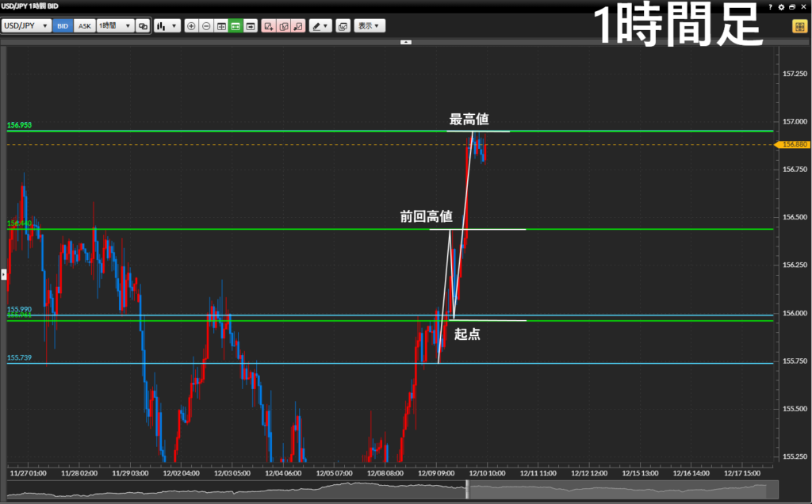Viewport: 812px width, 504px height.
Task: Zoom out the chart with minus icon
Action: [206, 26]
